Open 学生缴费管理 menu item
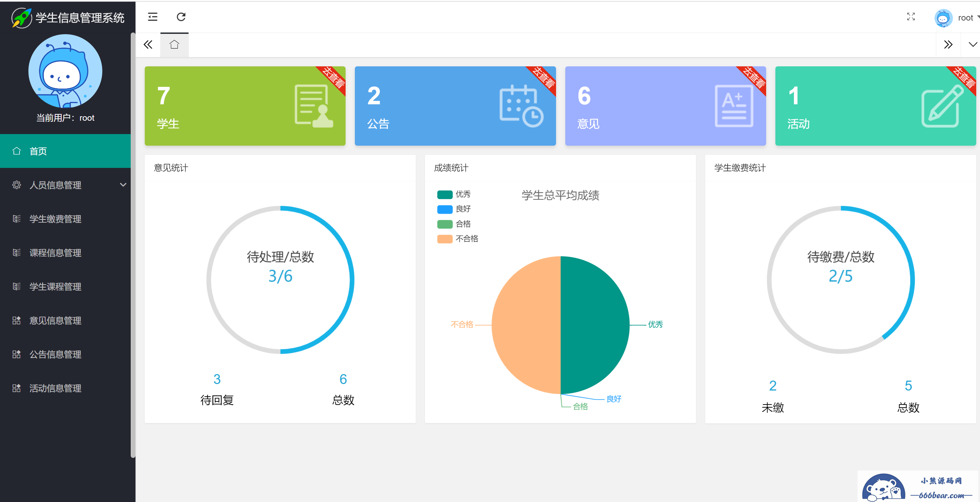This screenshot has width=980, height=502. click(65, 219)
